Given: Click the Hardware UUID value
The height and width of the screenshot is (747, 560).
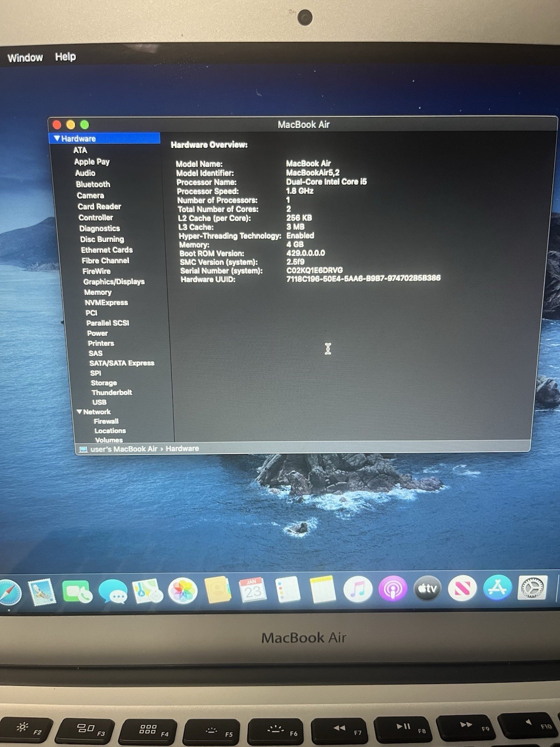Looking at the screenshot, I should pyautogui.click(x=363, y=278).
